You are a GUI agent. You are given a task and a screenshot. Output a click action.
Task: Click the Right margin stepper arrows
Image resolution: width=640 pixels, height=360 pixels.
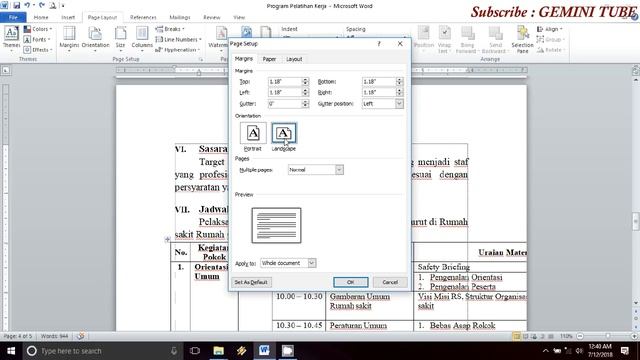[399, 93]
